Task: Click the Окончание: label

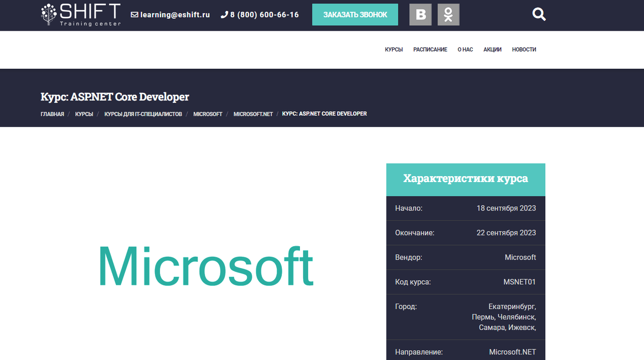Action: tap(415, 233)
